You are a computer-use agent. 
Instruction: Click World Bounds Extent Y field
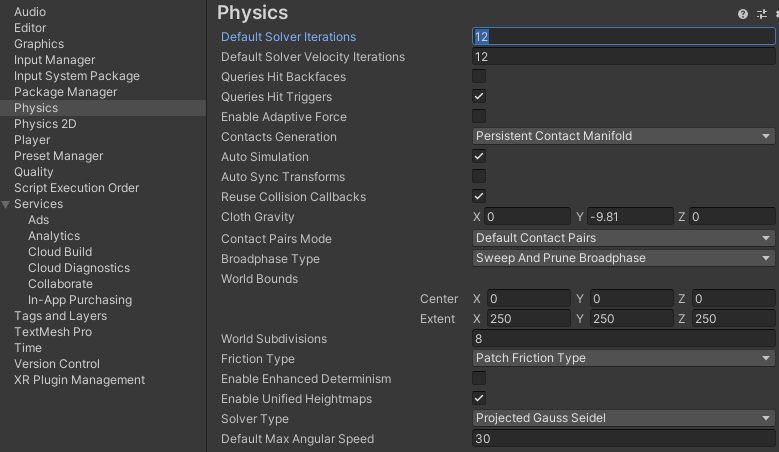coord(631,318)
